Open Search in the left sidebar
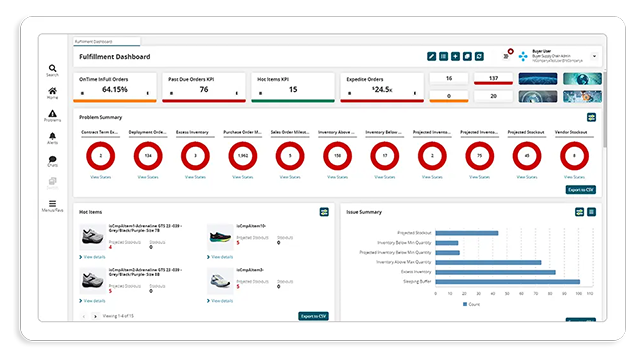This screenshot has height=360, width=640. [52, 71]
